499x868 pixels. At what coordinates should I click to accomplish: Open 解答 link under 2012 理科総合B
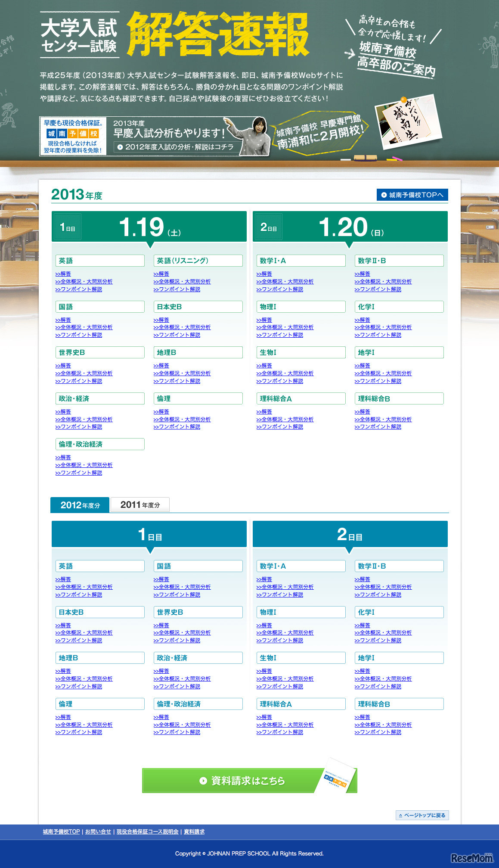(x=362, y=717)
